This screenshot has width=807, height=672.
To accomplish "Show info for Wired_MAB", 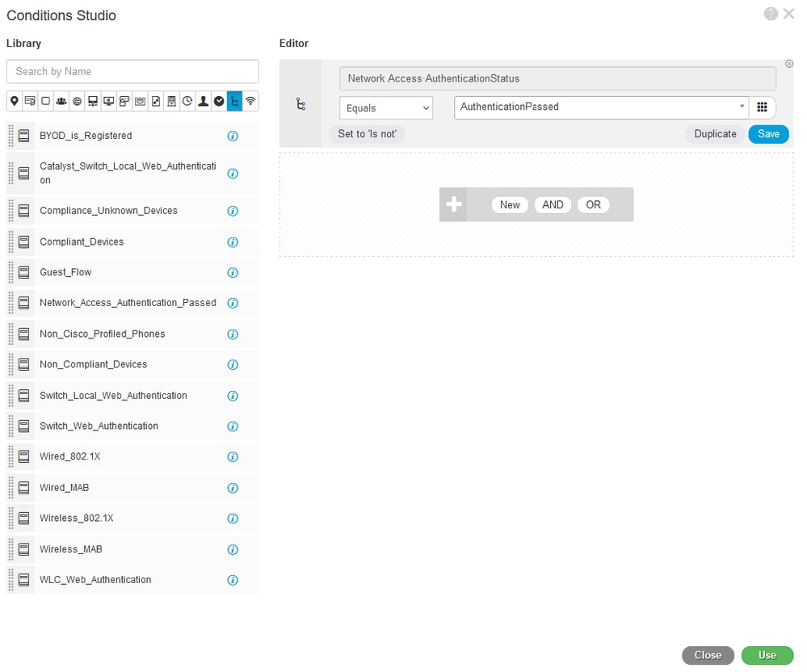I will [x=233, y=488].
